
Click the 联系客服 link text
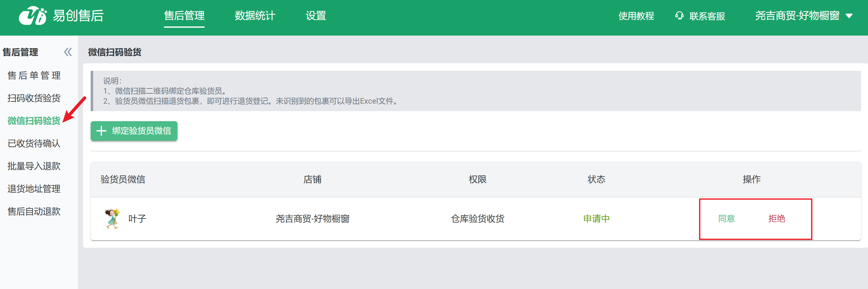[707, 16]
